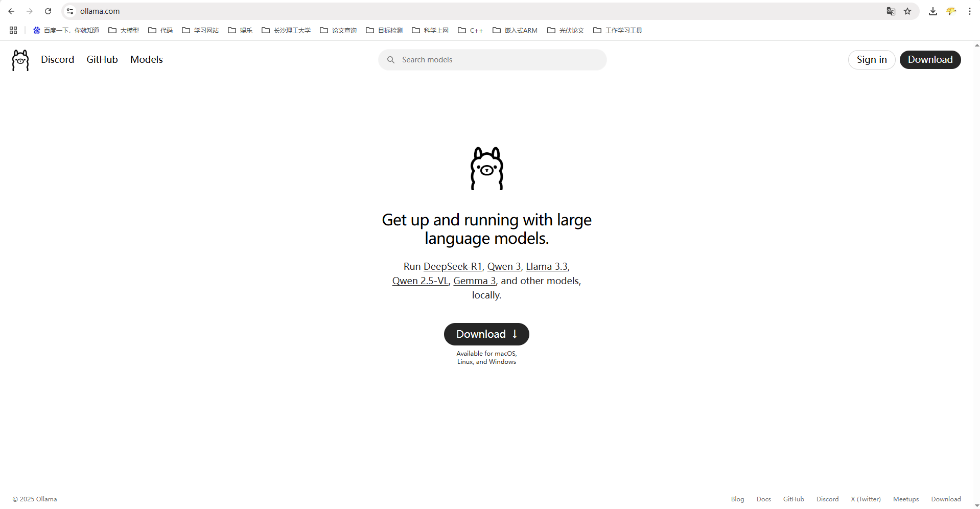980x509 pixels.
Task: Open the Gemma 3 model link
Action: point(475,281)
